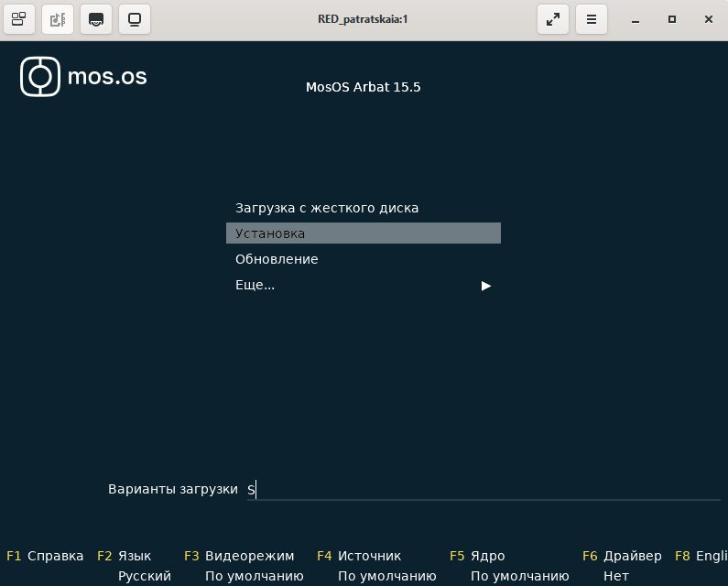Viewport: 728px width, 586px height.
Task: Select the highlighted 'Установка' entry
Action: tap(364, 233)
